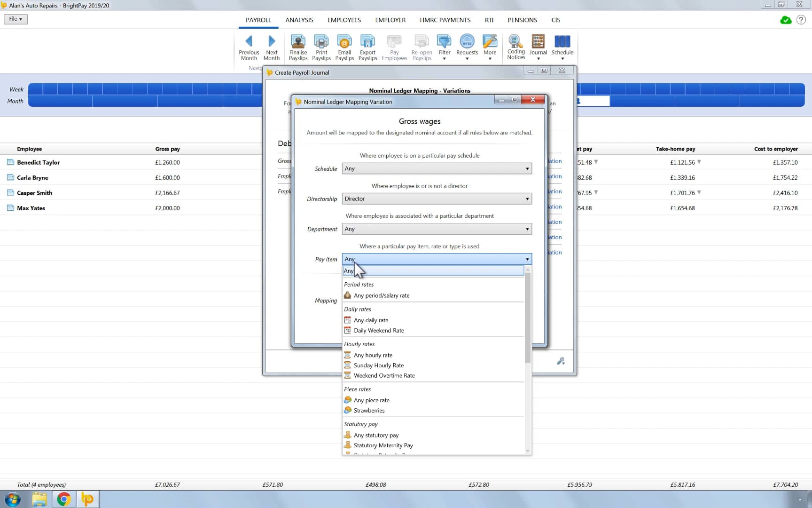Open the Directorship dropdown showing Director

(436, 198)
